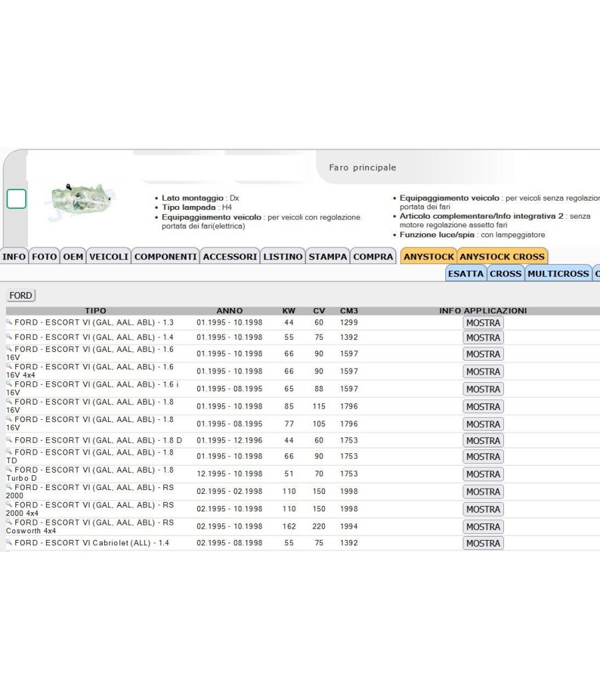Open magnifier icon for Escort 1.6 i 16V
Viewport: 600px width, 700px height.
9,383
